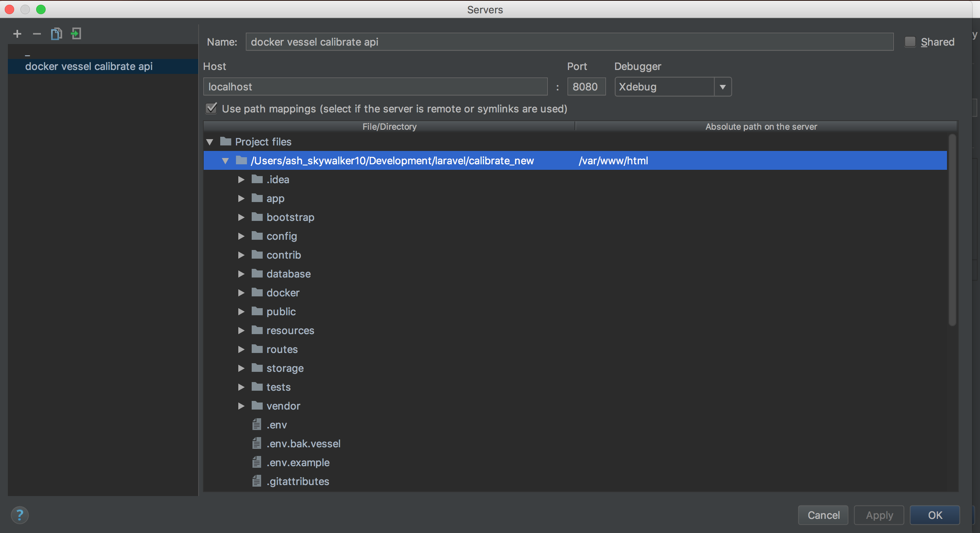Uncheck Use path mappings checkbox
Viewport: 980px width, 533px height.
pos(212,108)
